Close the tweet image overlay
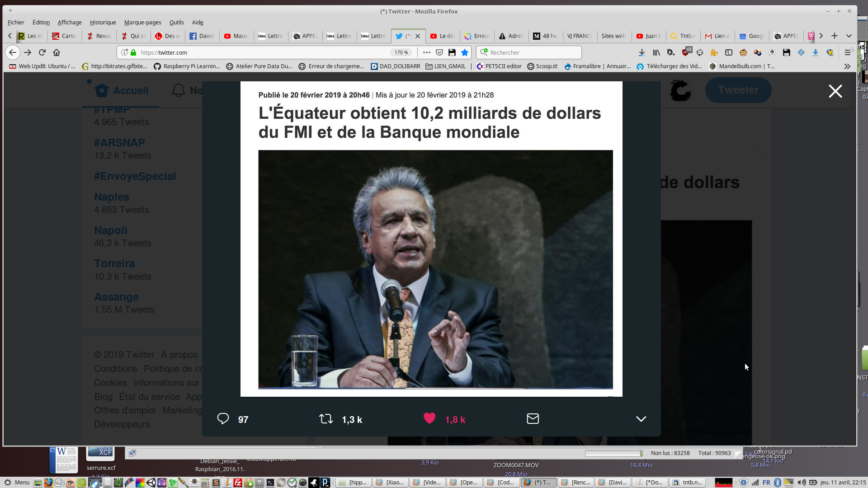Screen dimensions: 868x488 pos(835,91)
